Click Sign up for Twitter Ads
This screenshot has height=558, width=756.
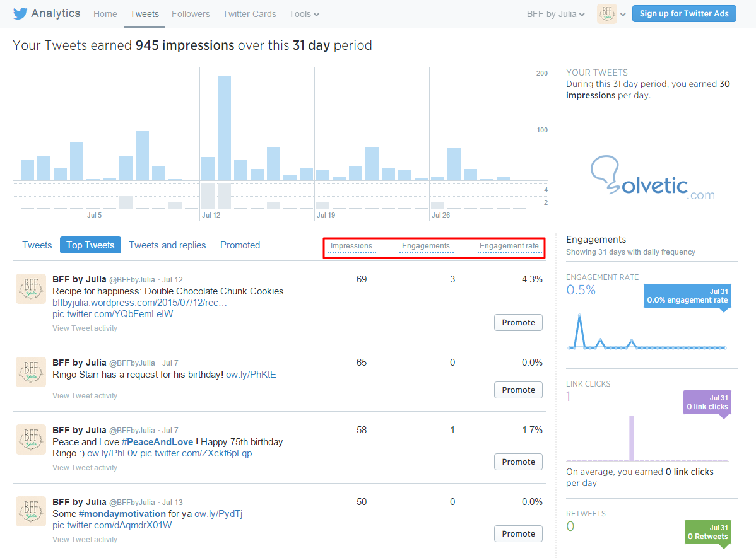684,14
